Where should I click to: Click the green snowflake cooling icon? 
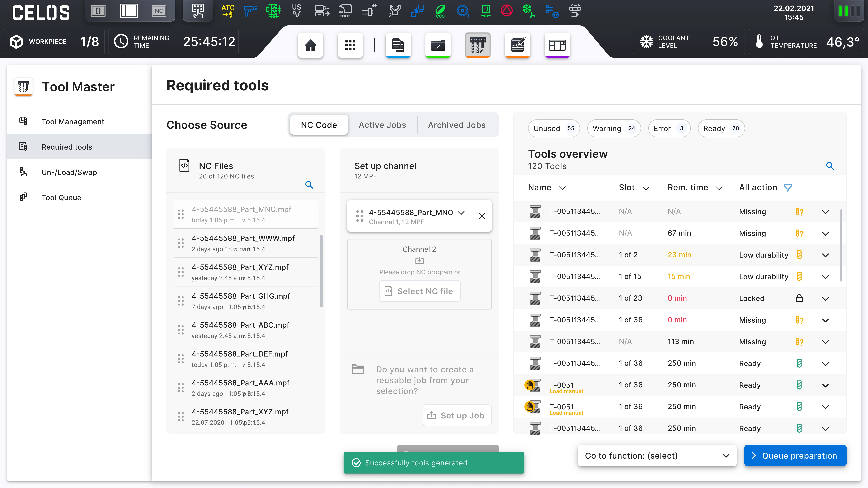(528, 11)
